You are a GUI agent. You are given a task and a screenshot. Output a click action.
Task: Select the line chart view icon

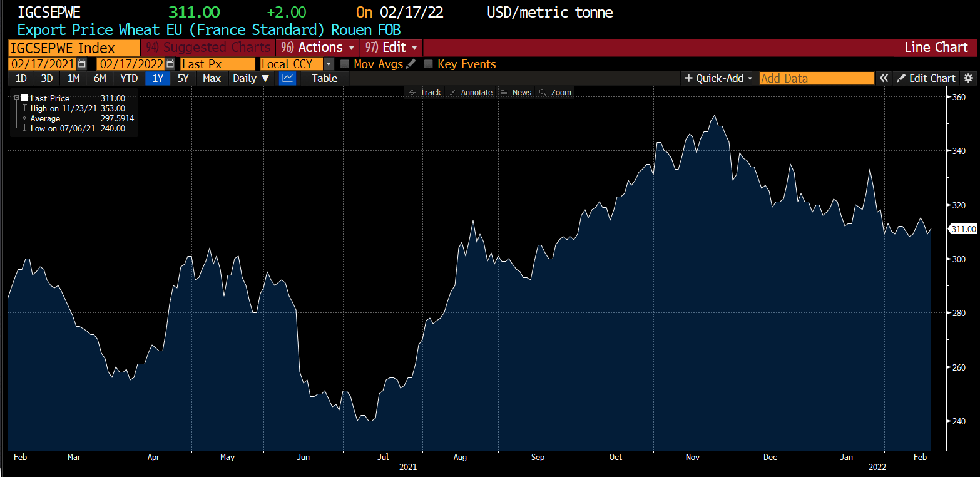tap(288, 78)
